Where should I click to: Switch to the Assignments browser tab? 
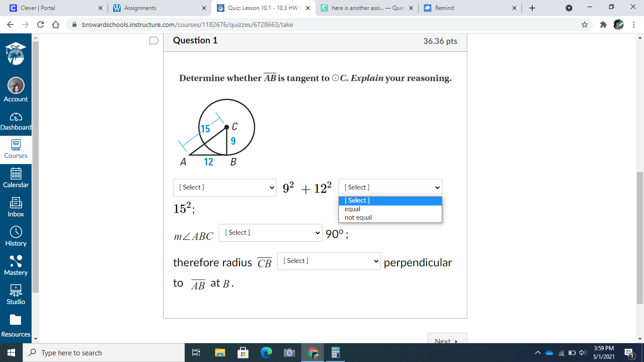(x=160, y=8)
